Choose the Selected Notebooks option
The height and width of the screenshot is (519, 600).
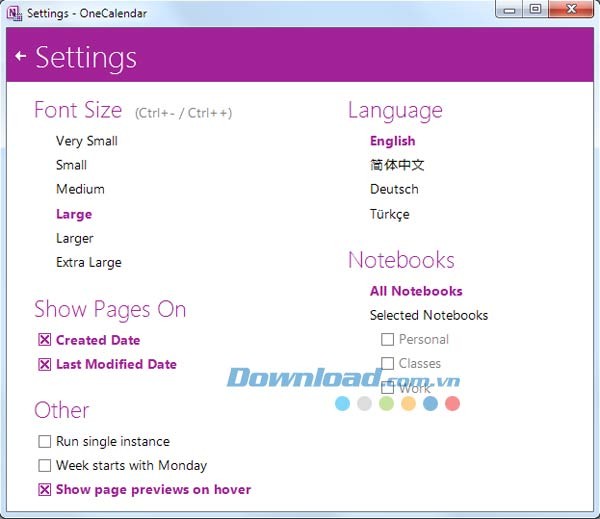coord(429,315)
